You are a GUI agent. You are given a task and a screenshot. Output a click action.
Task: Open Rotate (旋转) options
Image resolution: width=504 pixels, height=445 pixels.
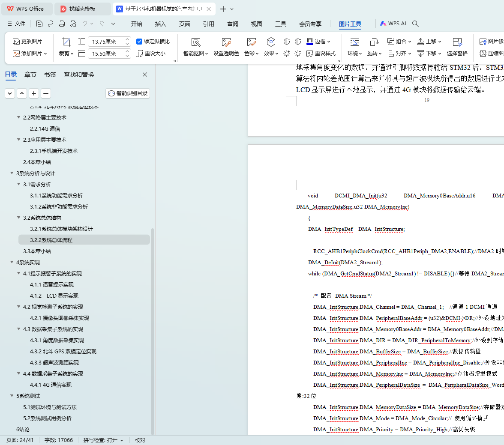[x=374, y=47]
